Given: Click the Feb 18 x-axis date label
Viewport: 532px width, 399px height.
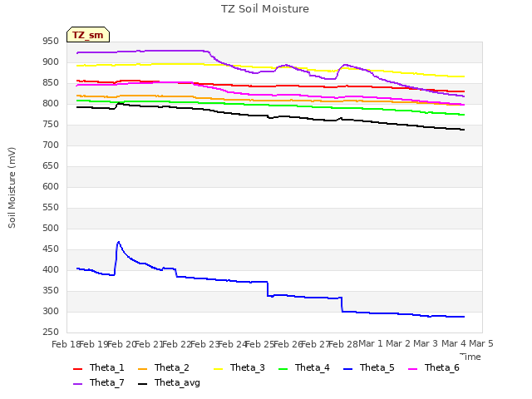Looking at the screenshot, I should 65,344.
